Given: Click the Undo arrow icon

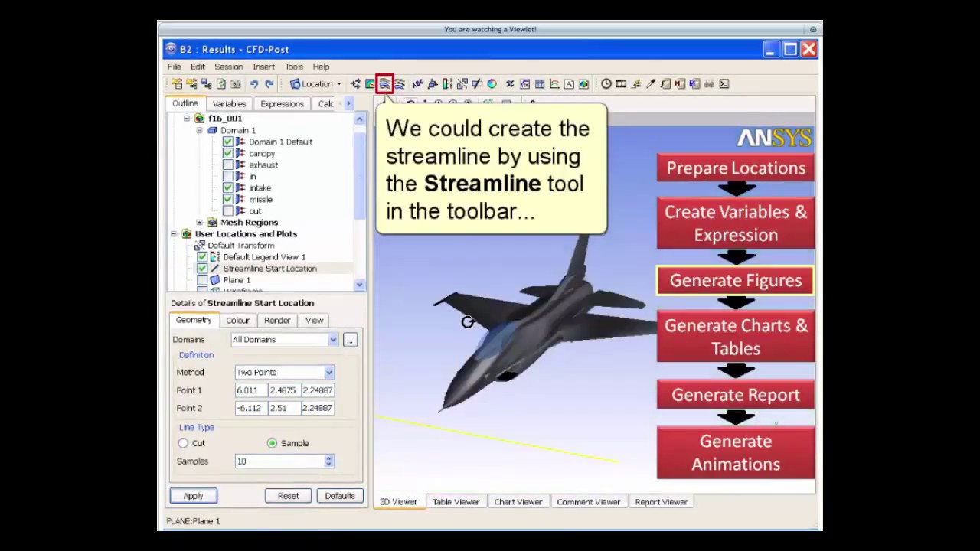Looking at the screenshot, I should pos(254,84).
